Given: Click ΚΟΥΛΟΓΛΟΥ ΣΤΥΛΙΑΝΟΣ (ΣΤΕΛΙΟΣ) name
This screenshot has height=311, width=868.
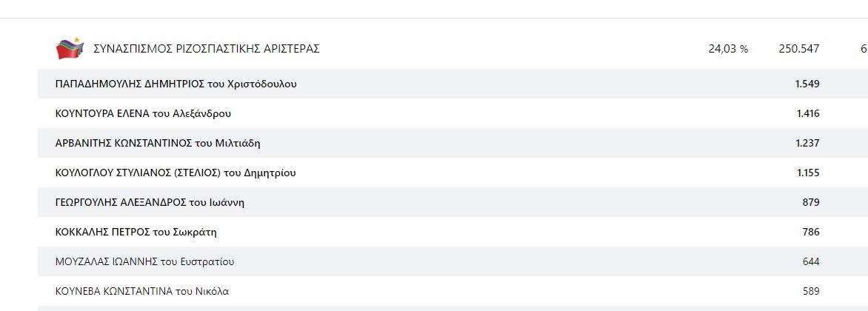Looking at the screenshot, I should 176,173.
